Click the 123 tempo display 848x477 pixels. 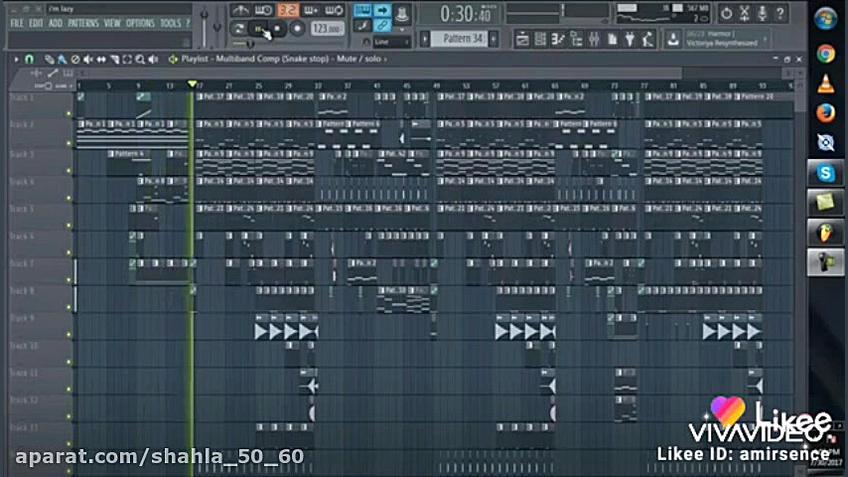(327, 29)
